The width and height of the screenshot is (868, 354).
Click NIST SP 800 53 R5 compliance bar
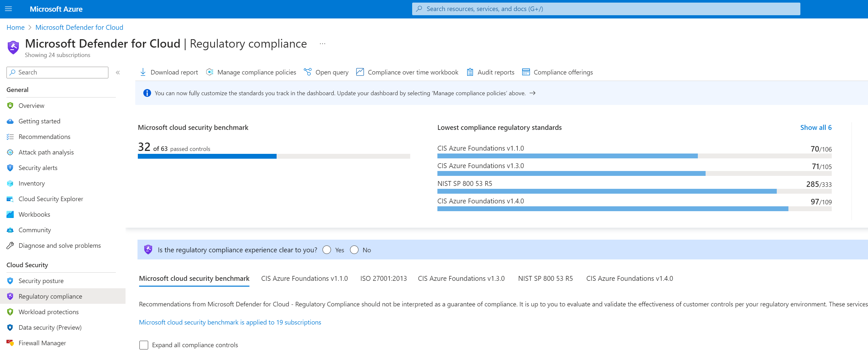coord(634,191)
